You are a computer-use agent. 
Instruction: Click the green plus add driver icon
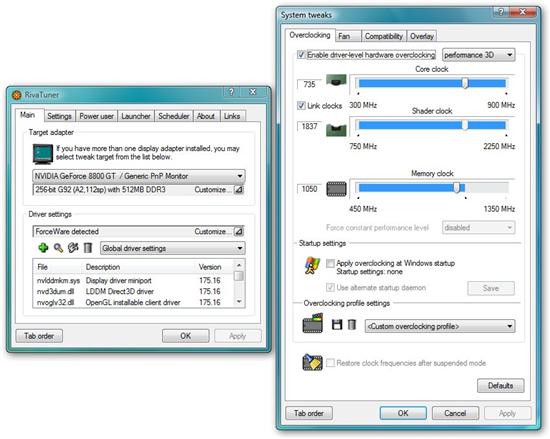pyautogui.click(x=43, y=248)
